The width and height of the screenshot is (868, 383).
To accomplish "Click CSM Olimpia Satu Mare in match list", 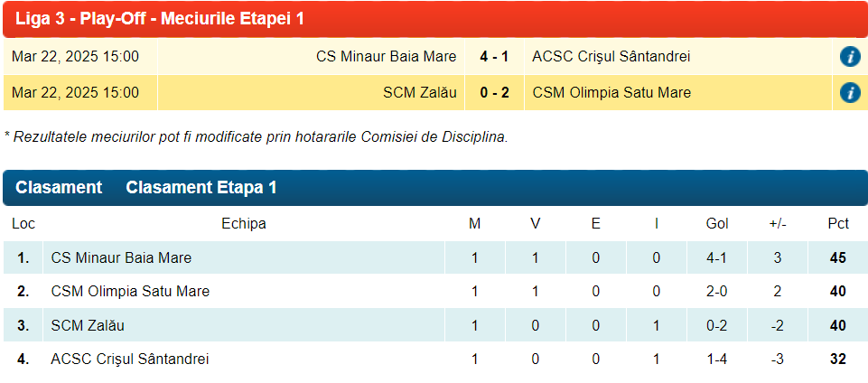I will point(611,92).
